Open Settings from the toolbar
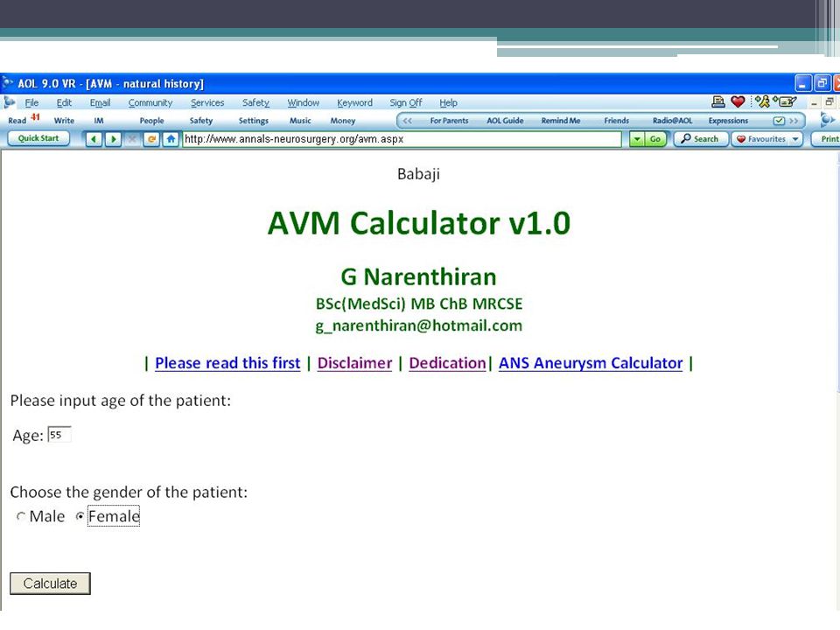Screen dimensions: 840x630 (x=254, y=121)
